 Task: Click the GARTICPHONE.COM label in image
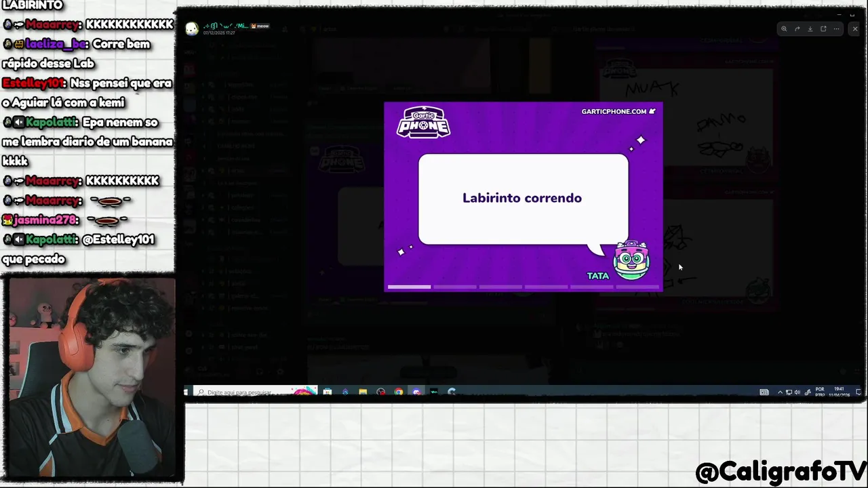click(x=614, y=111)
